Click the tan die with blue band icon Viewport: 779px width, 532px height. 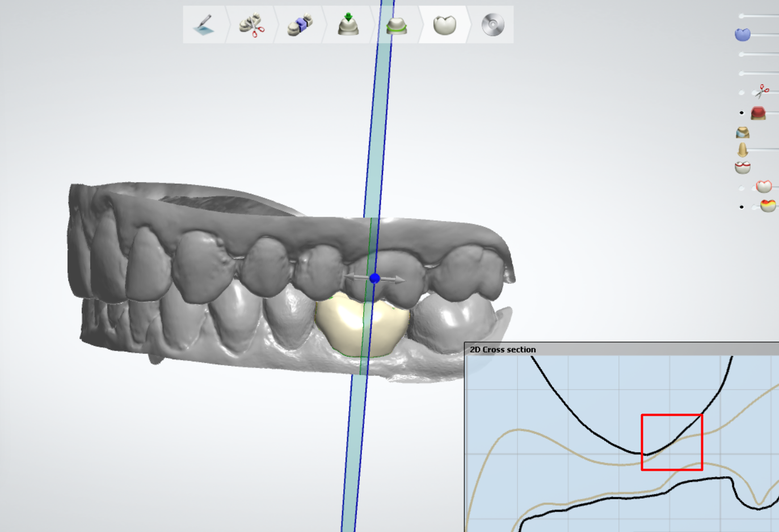(x=742, y=132)
